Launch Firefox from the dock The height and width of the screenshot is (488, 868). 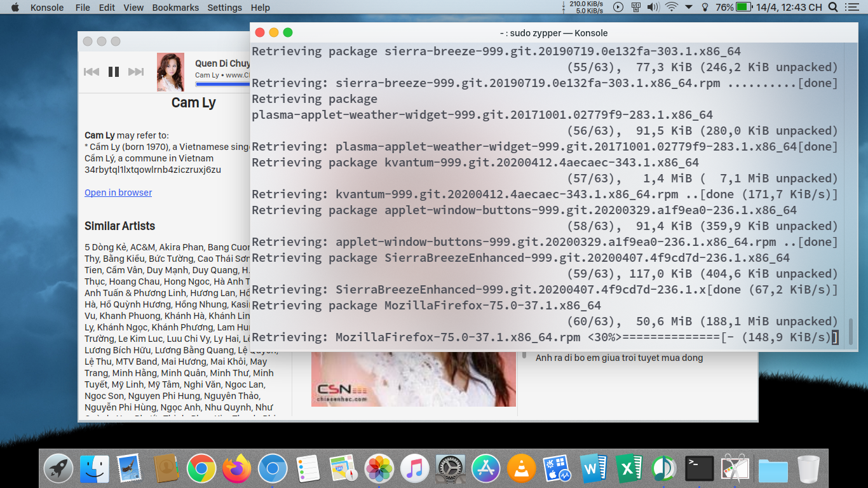[x=237, y=469]
